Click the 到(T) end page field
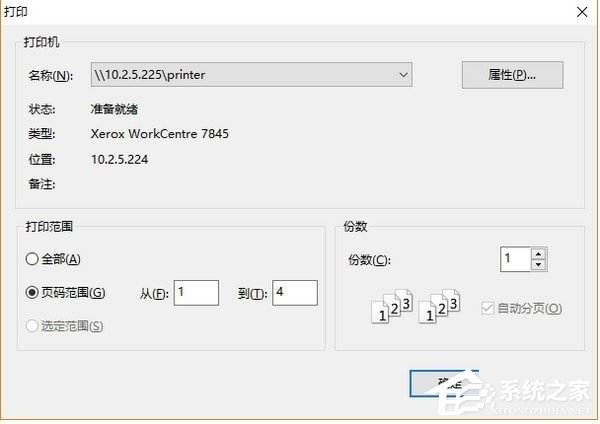The width and height of the screenshot is (600, 424). coord(294,292)
